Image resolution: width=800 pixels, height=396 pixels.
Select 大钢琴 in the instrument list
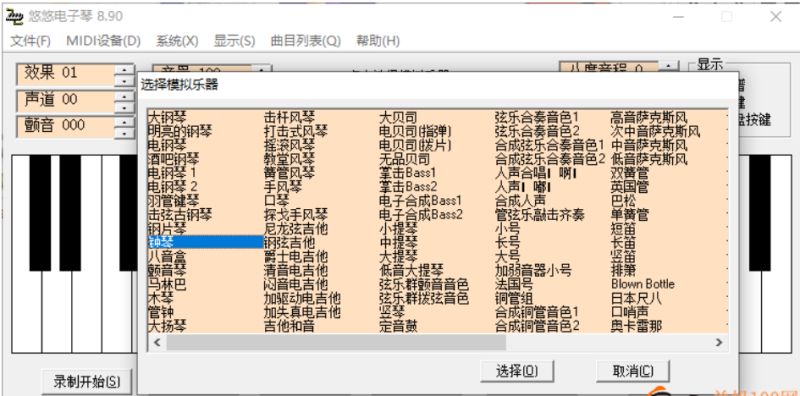click(x=167, y=117)
